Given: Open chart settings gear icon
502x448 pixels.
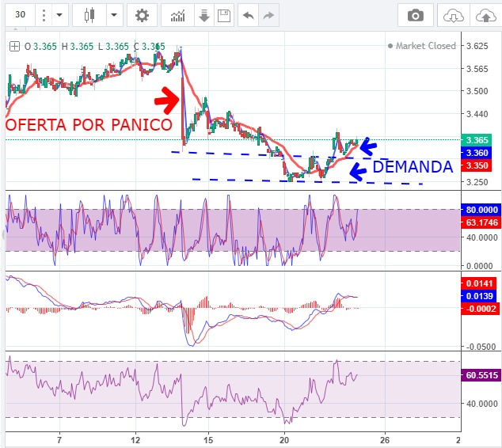Looking at the screenshot, I should click(142, 15).
